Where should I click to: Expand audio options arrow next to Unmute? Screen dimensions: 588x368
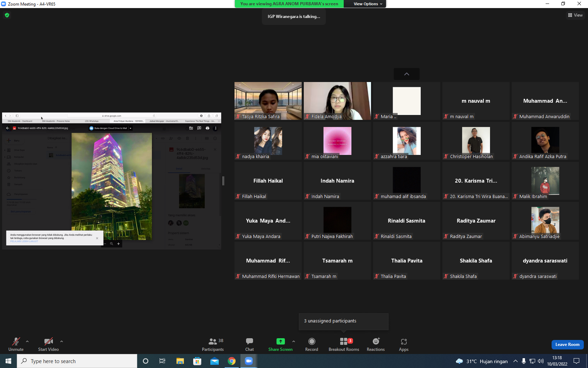click(x=27, y=341)
